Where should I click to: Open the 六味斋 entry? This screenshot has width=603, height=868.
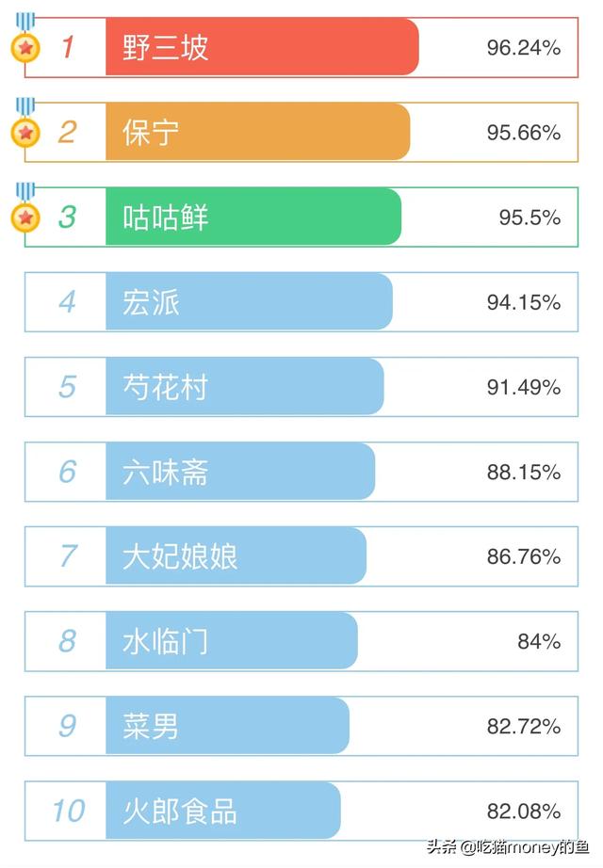point(239,472)
